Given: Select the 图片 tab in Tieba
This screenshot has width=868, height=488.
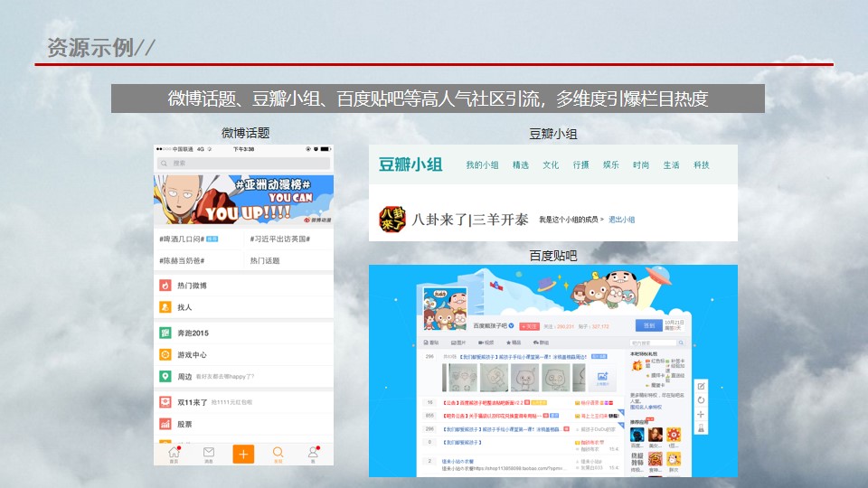Looking at the screenshot, I should pyautogui.click(x=458, y=343).
